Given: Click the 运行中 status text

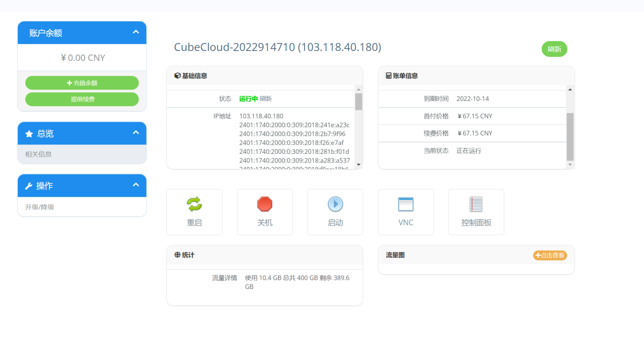Looking at the screenshot, I should coord(248,99).
